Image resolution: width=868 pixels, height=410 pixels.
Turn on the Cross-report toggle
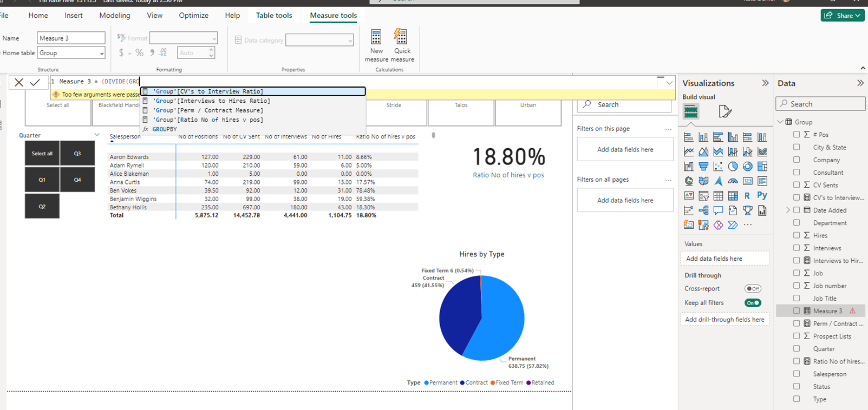tap(752, 289)
